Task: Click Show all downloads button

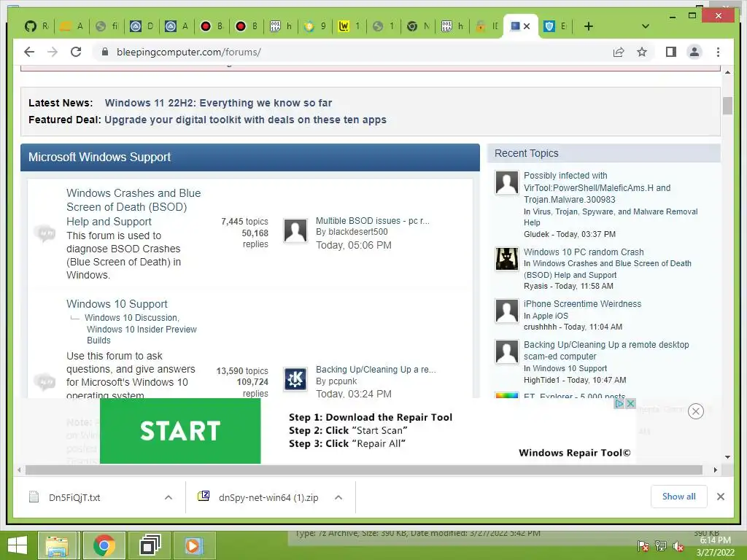Action: click(x=678, y=497)
